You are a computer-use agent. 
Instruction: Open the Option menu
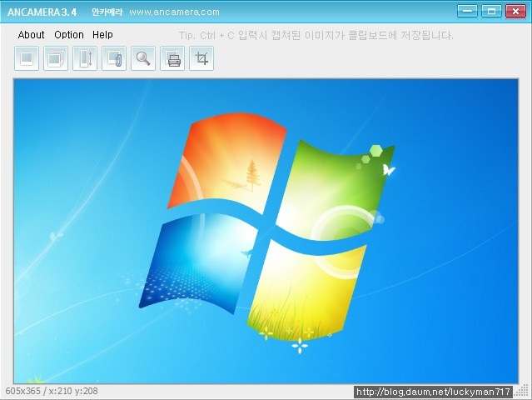[69, 35]
